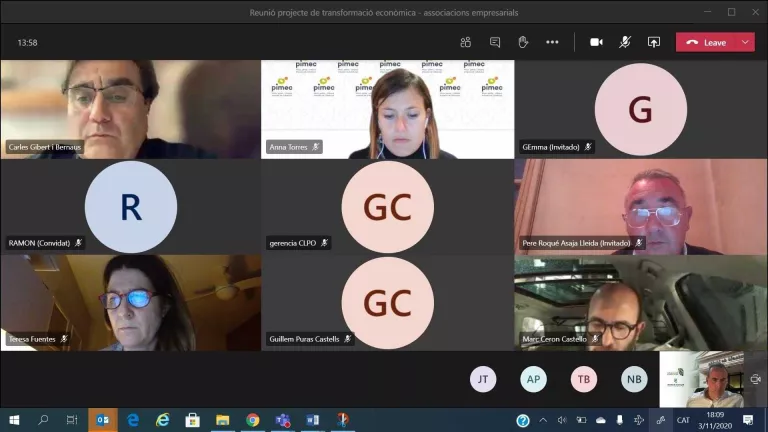The width and height of the screenshot is (768, 432).
Task: Raise hand in the meeting
Action: (523, 42)
